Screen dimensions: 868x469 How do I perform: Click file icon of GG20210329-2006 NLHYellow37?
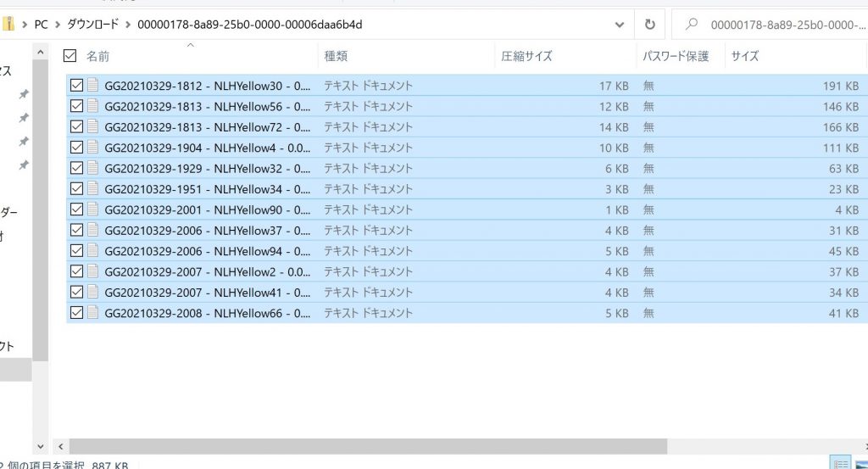[93, 230]
